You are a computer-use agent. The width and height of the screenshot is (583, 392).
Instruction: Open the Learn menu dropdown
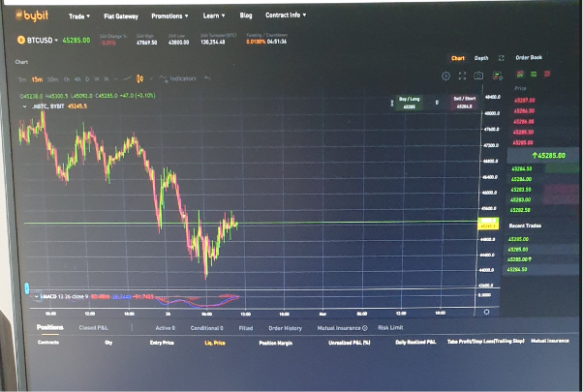pyautogui.click(x=214, y=15)
